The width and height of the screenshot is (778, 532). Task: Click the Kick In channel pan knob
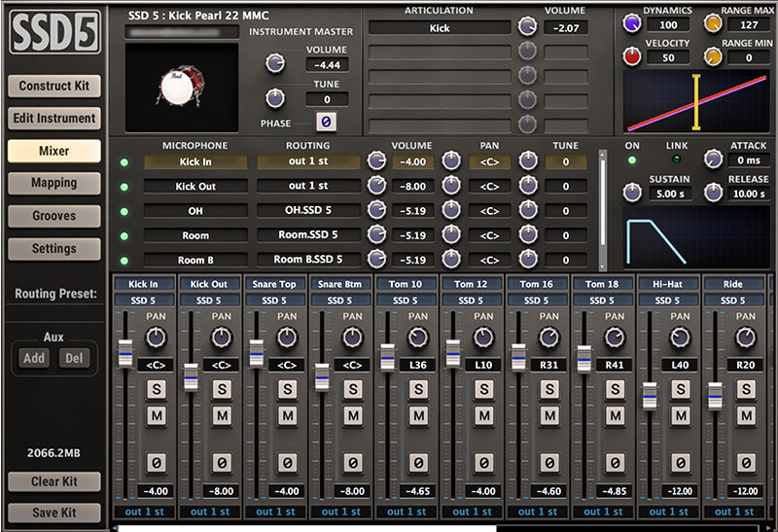click(156, 337)
